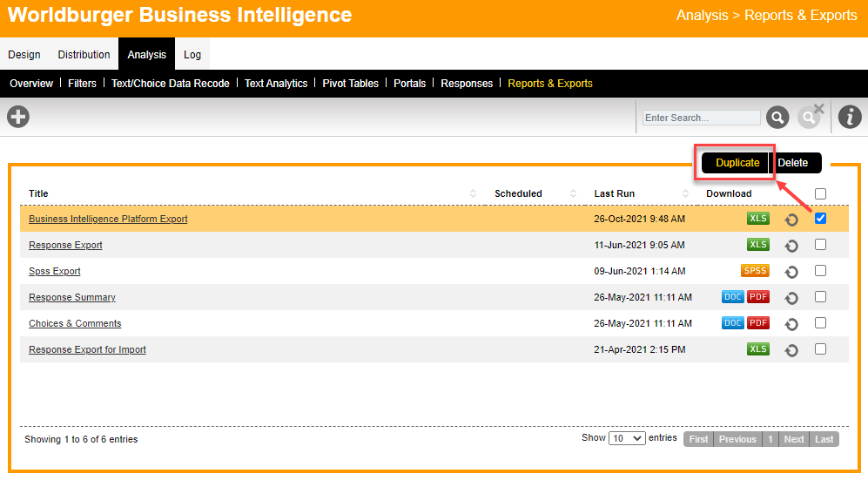Download DOC of Choices & Comments
The height and width of the screenshot is (487, 868).
(x=733, y=323)
